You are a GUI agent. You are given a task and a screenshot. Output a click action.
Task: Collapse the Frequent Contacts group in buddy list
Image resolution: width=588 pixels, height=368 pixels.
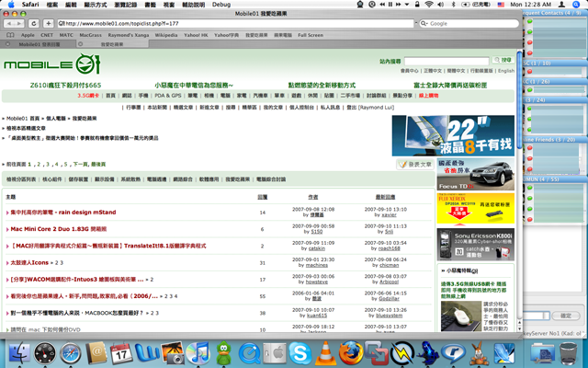[x=554, y=13]
